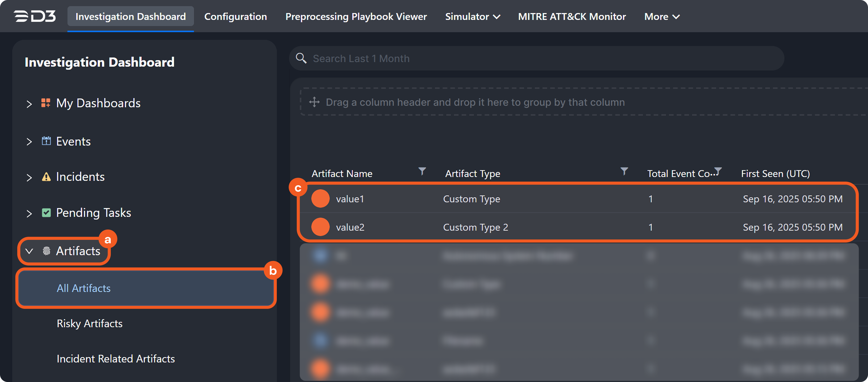Open the Simulator dropdown menu
The image size is (868, 382).
(x=472, y=16)
